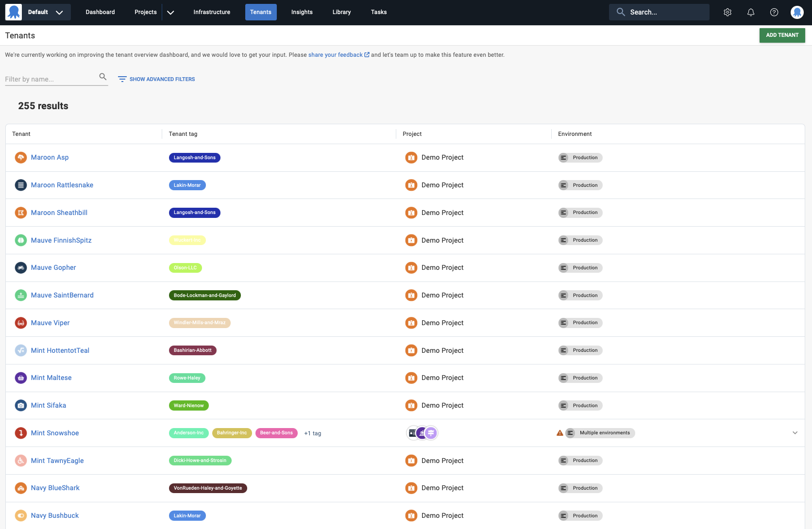
Task: Click the Maroon Asp tenant logo icon
Action: [20, 157]
